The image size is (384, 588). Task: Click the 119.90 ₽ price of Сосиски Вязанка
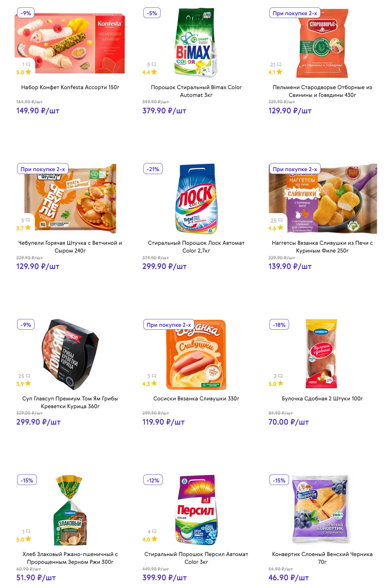pos(163,422)
